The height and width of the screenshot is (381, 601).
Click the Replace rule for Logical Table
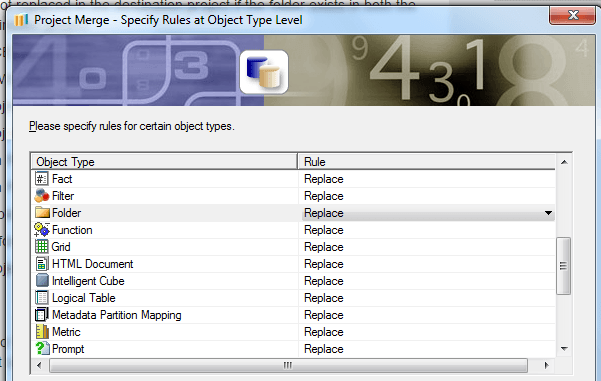point(323,298)
